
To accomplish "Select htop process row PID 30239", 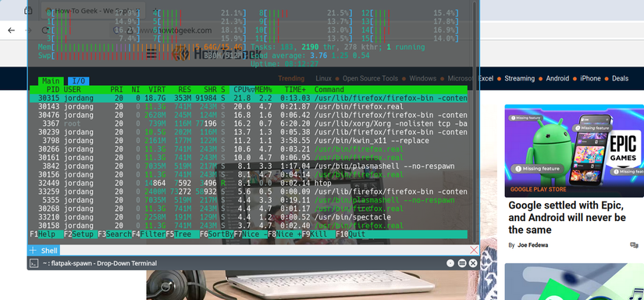I will [248, 132].
